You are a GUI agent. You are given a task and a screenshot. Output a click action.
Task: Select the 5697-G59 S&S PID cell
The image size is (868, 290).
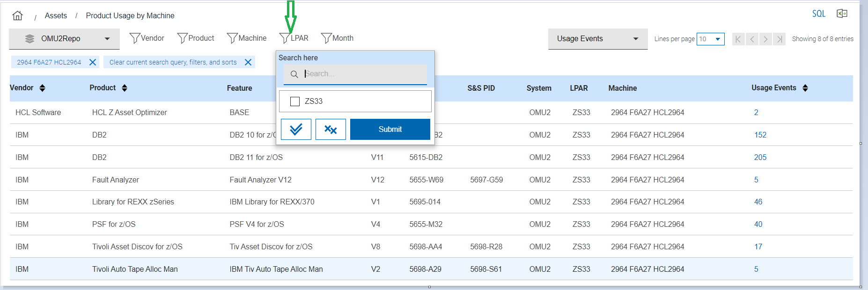click(486, 180)
